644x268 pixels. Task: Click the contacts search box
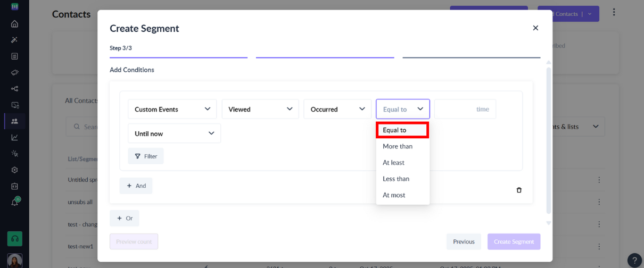[82, 127]
